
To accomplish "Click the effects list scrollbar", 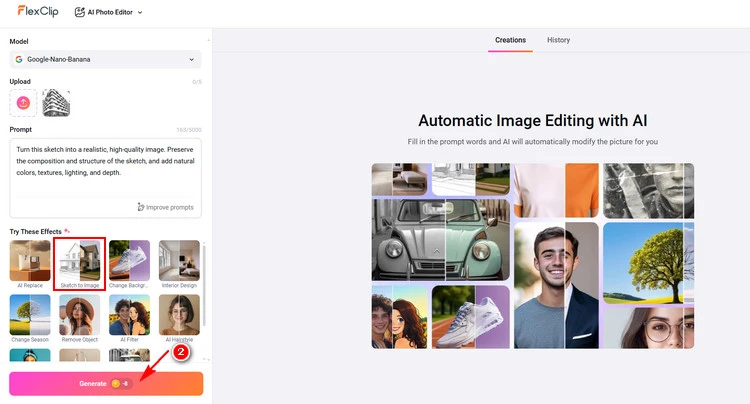I will (204, 284).
